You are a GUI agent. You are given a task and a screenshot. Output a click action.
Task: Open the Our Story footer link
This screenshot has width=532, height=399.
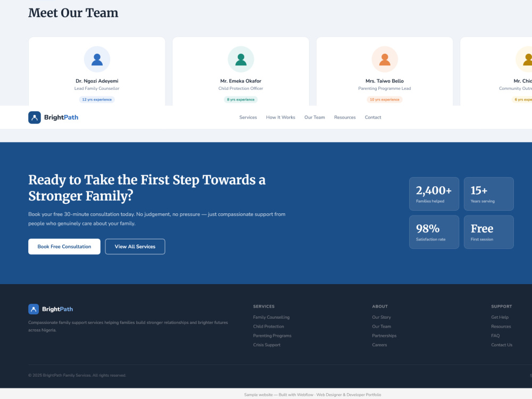(381, 317)
